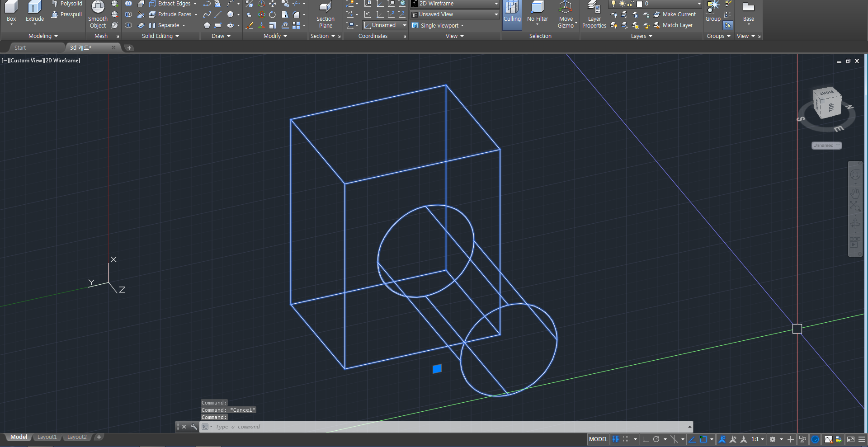
Task: Click the Erase tool in Modify panel
Action: (x=249, y=25)
